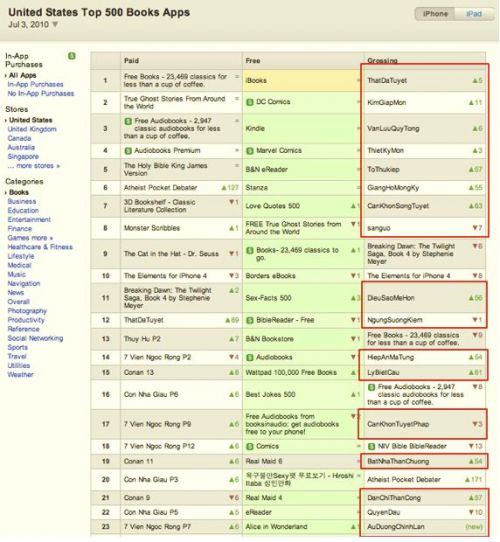This screenshot has height=542, width=500.
Task: Open the Travel category
Action: (17, 356)
